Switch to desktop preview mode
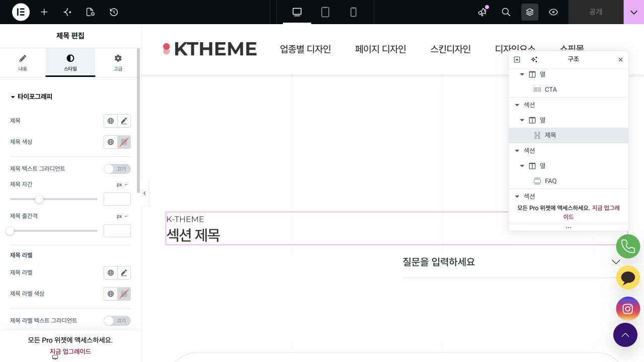 click(297, 12)
